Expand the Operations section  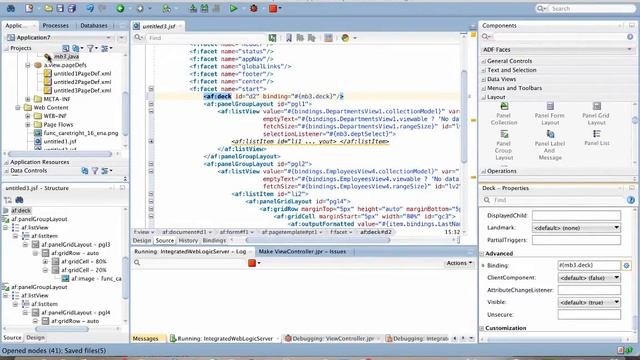pos(484,171)
